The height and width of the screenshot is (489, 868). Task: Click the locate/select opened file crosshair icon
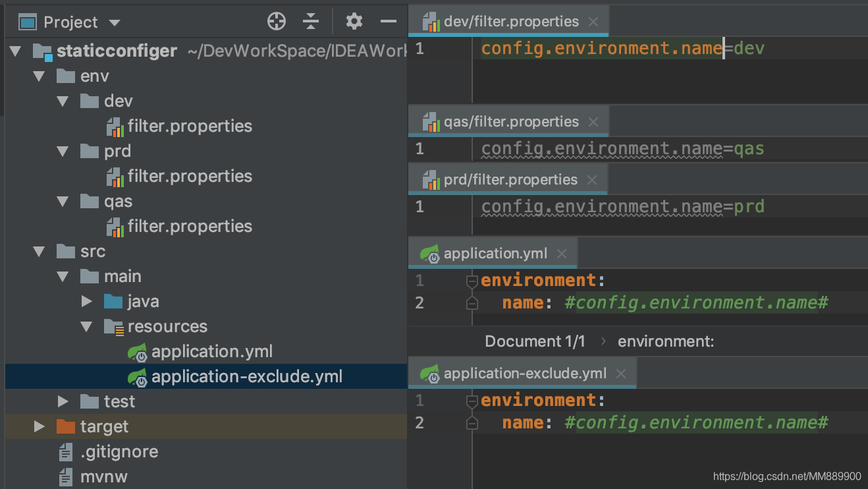(x=277, y=22)
